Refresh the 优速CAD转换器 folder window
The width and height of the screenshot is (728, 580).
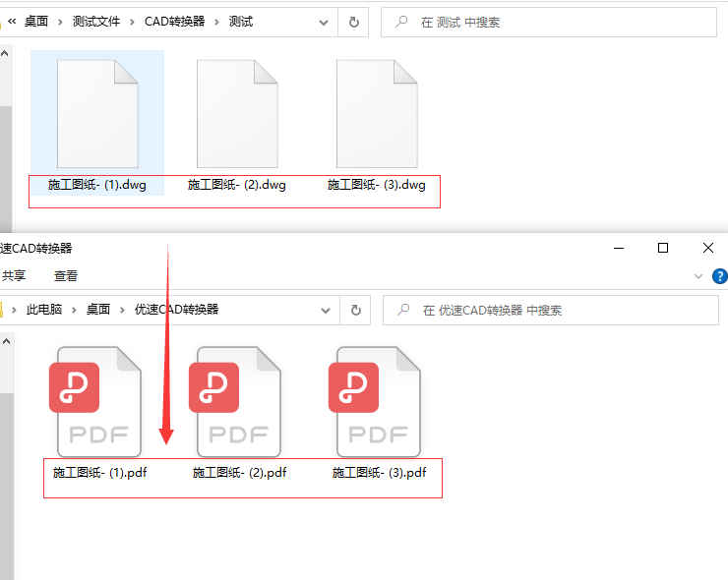pos(356,310)
